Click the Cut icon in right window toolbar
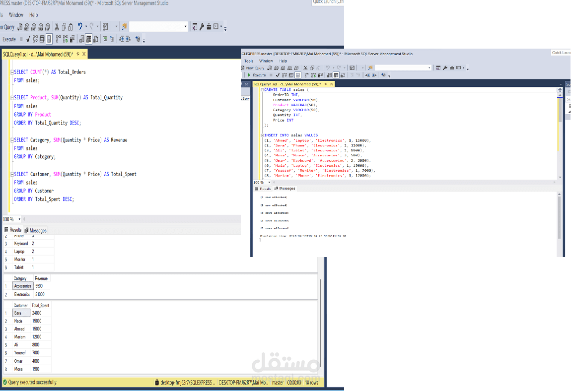This screenshot has width=572, height=392. (x=305, y=68)
